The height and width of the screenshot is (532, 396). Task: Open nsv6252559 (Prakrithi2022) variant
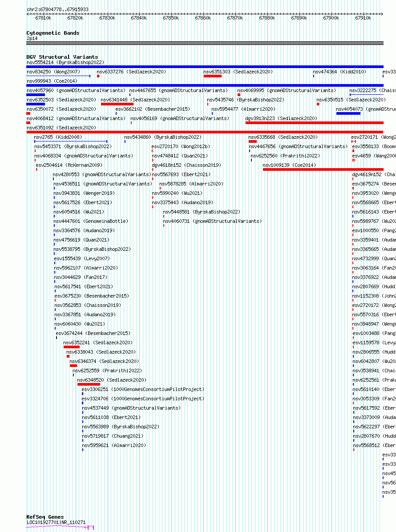107,371
